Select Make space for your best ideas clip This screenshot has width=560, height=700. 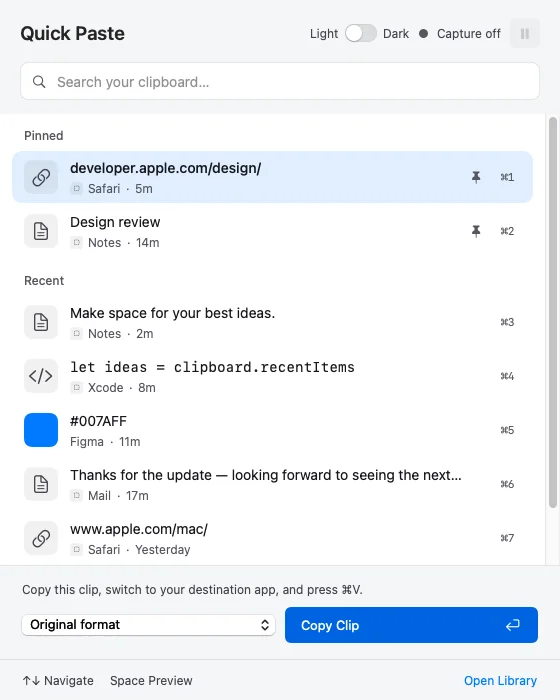click(x=172, y=313)
